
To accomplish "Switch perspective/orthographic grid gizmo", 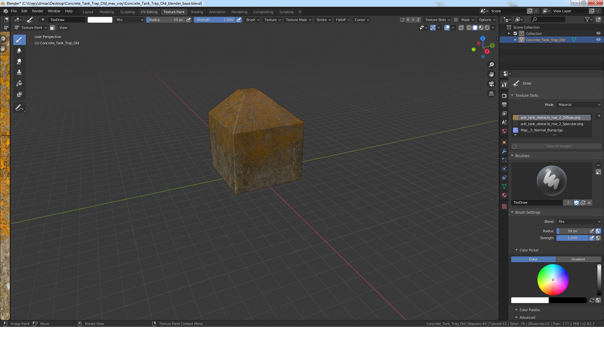I will click(x=491, y=94).
